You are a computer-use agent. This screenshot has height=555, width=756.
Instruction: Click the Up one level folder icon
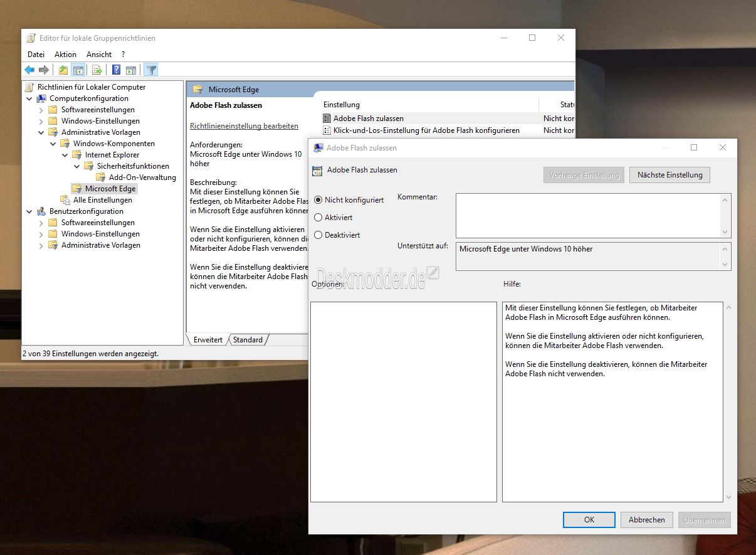click(x=63, y=70)
